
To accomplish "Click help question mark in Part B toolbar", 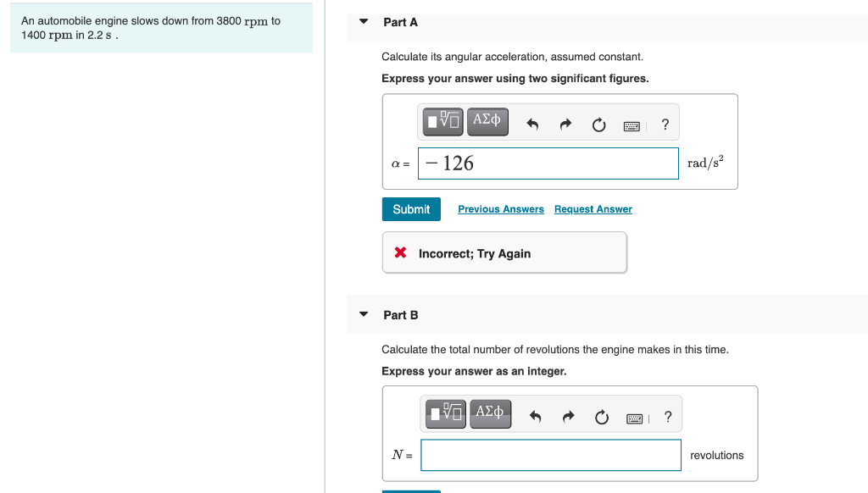I will tap(668, 417).
